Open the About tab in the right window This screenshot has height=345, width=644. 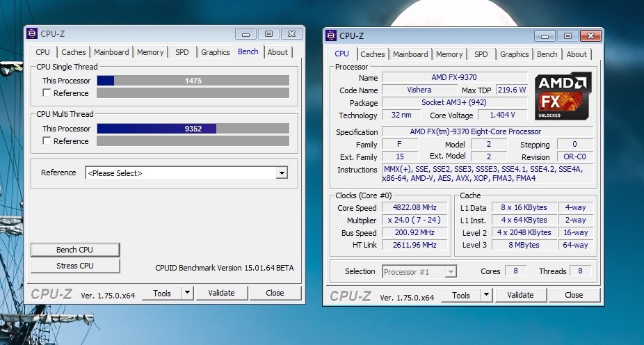577,54
